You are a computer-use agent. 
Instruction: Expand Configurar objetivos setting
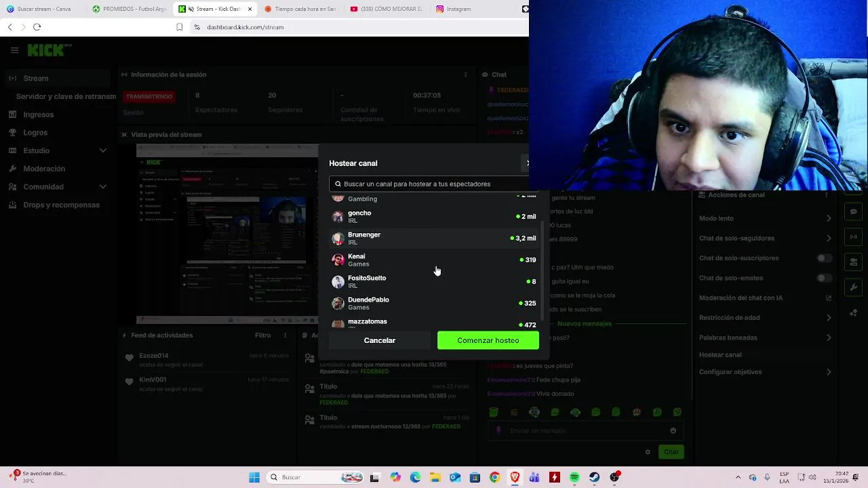828,371
